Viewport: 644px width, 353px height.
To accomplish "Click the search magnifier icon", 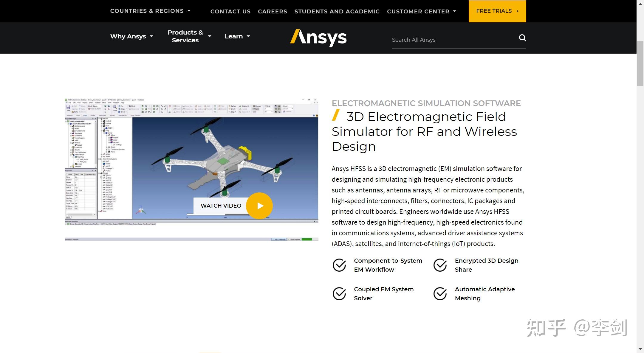I will [x=522, y=38].
